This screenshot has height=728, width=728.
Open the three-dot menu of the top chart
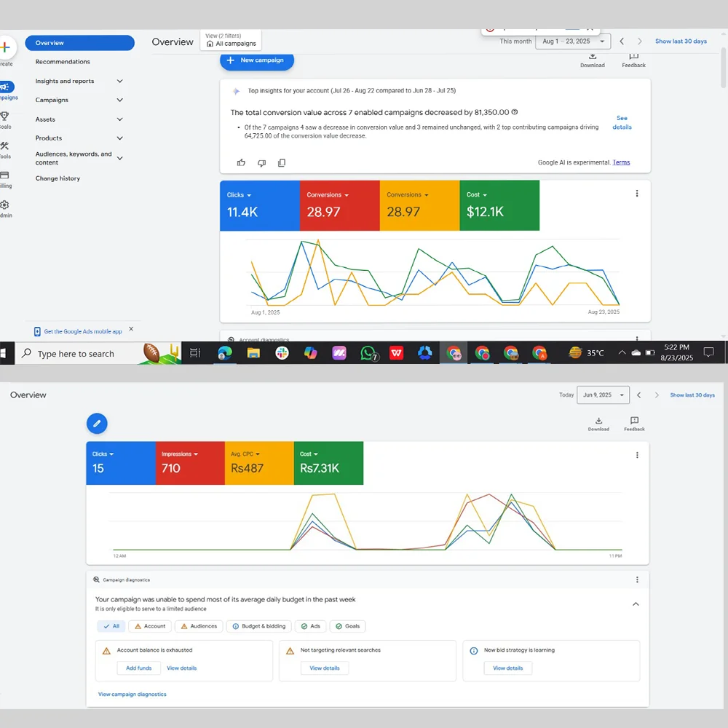point(637,194)
